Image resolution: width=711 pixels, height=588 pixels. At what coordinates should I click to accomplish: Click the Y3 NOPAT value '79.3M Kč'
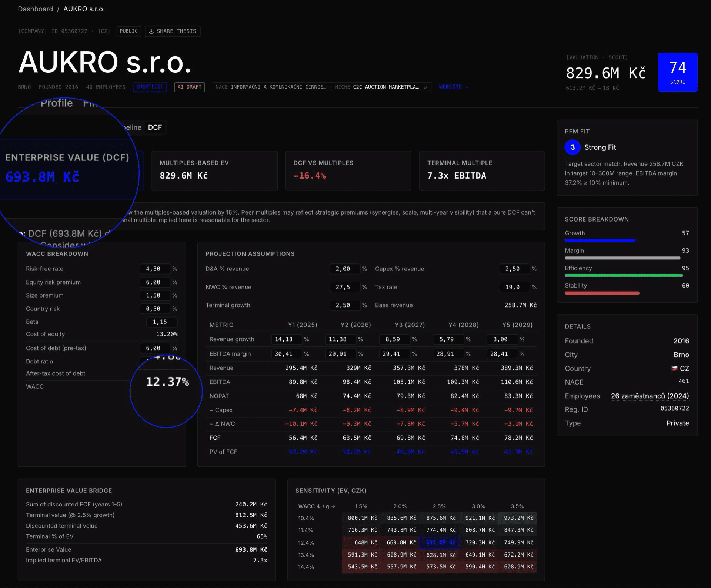point(411,396)
